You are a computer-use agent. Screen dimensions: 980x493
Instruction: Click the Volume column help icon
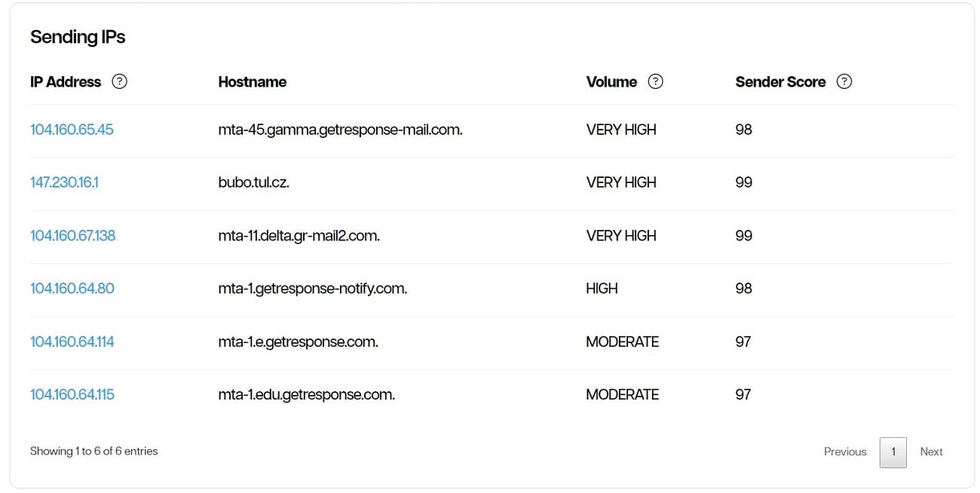655,81
